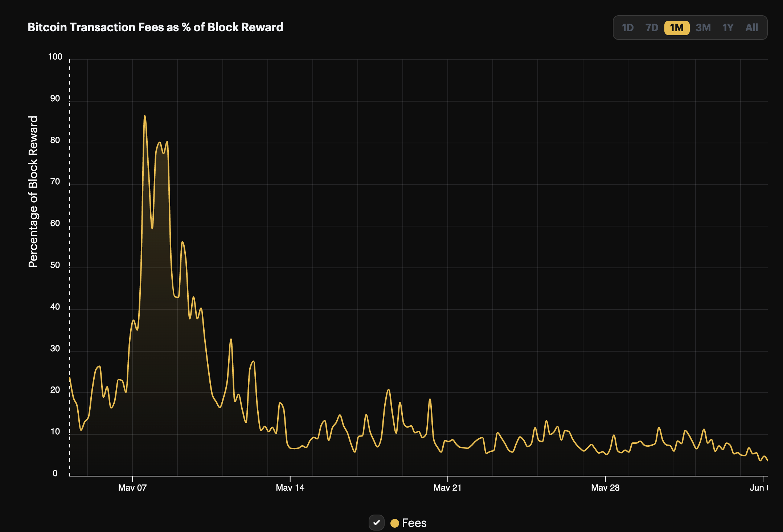
Task: Click the Fees legend label
Action: point(414,523)
